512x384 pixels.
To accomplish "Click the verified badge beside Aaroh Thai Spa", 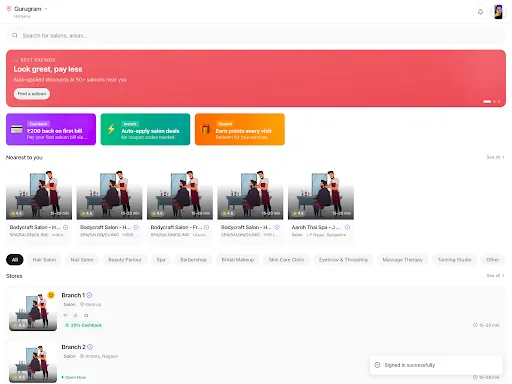I will click(x=347, y=227).
